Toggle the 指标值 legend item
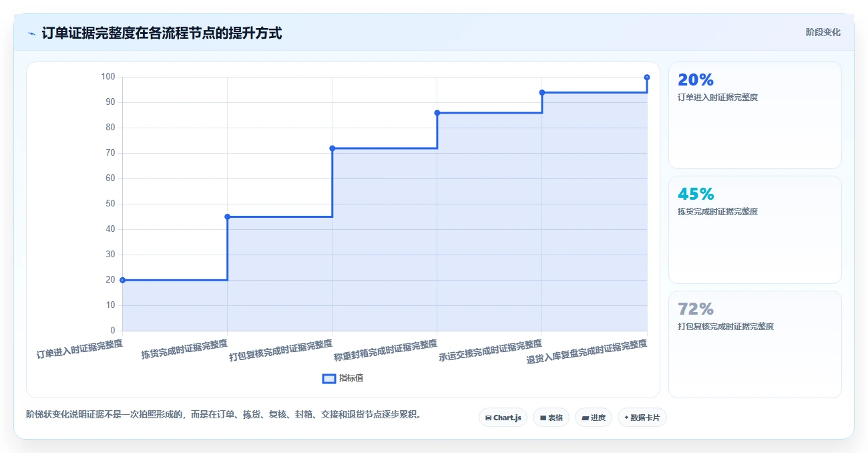This screenshot has height=453, width=868. 343,378
